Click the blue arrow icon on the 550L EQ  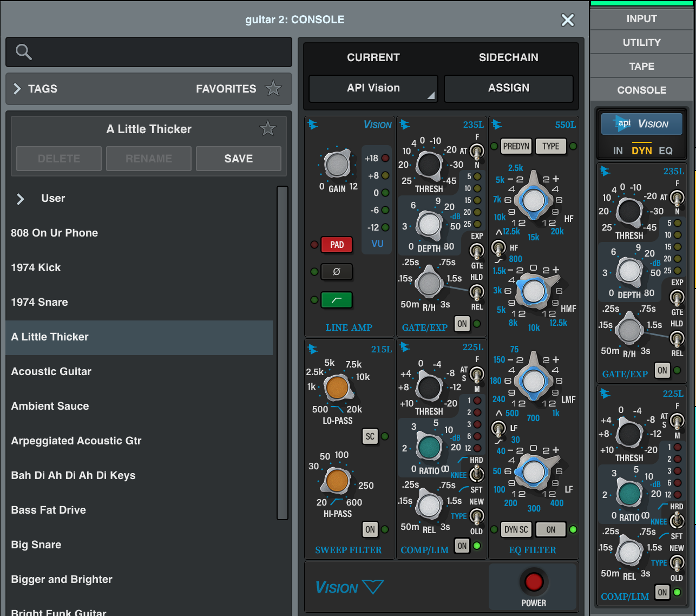(497, 124)
